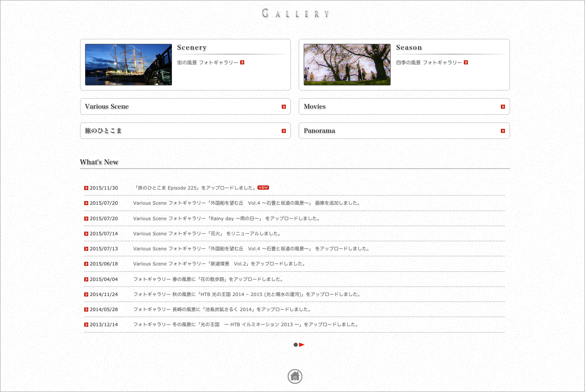The width and height of the screenshot is (585, 392).
Task: Click the red arrow in Various Scene box
Action: point(284,106)
